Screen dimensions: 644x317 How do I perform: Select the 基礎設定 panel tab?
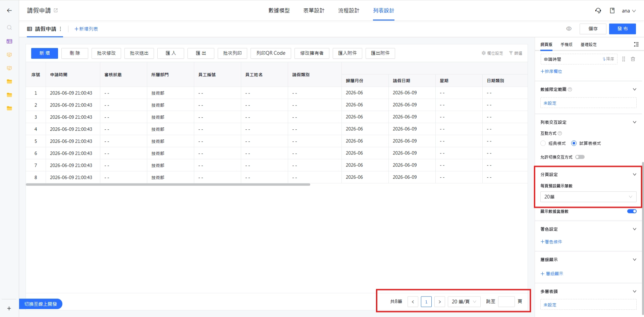point(589,45)
